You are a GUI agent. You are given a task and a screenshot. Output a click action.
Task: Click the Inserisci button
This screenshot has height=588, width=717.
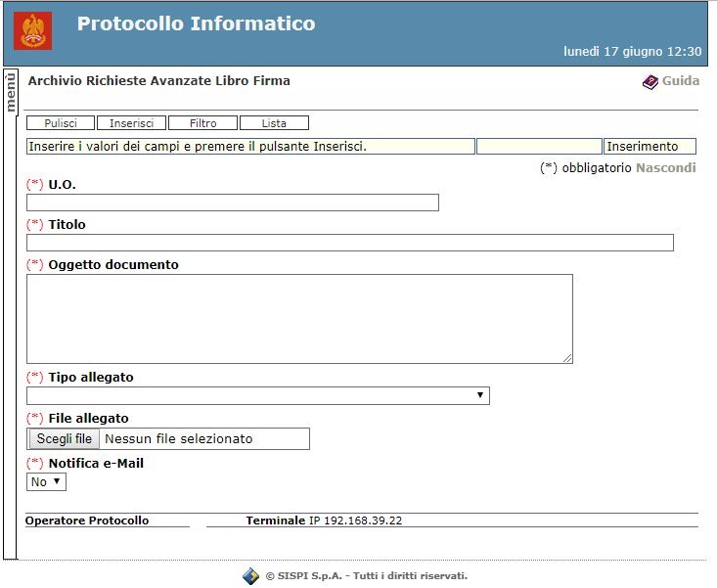coord(132,123)
